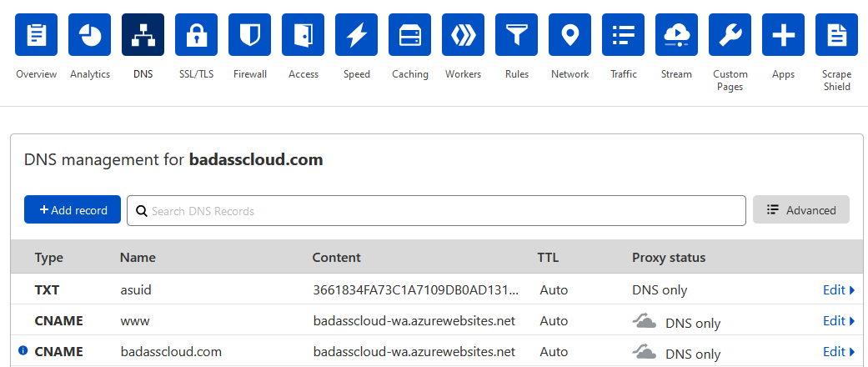Viewport: 868px width, 367px height.
Task: Expand Edit for badasscloud.com CNAME record
Action: coord(839,352)
